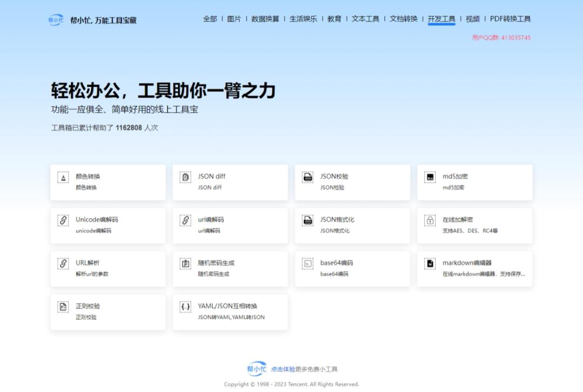583x392 pixels.
Task: Open the 在线加解密 AES tool
Action: pyautogui.click(x=474, y=225)
